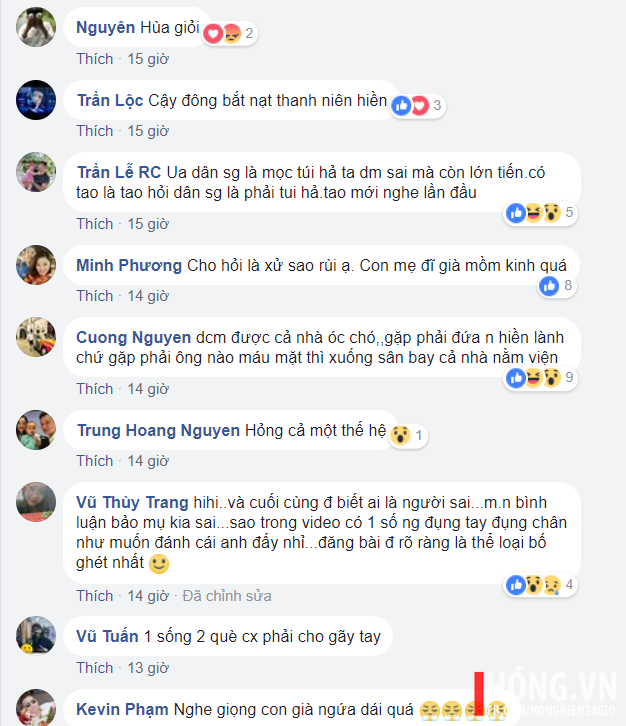Open reactions on Vũ Thùy Trang's comment
The image size is (626, 726).
[540, 585]
